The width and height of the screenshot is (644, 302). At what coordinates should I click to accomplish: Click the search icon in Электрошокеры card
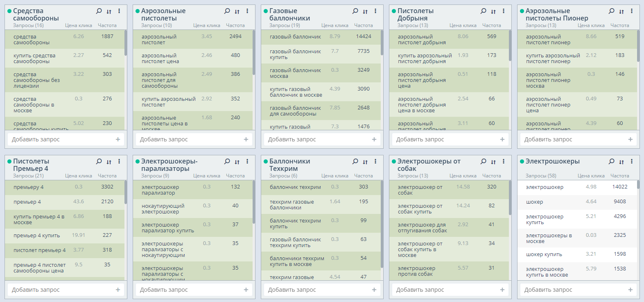[611, 161]
